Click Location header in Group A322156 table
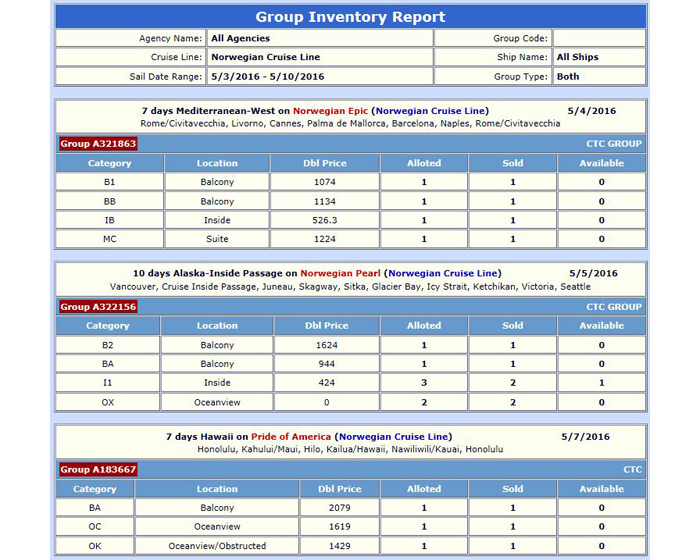 pyautogui.click(x=217, y=326)
